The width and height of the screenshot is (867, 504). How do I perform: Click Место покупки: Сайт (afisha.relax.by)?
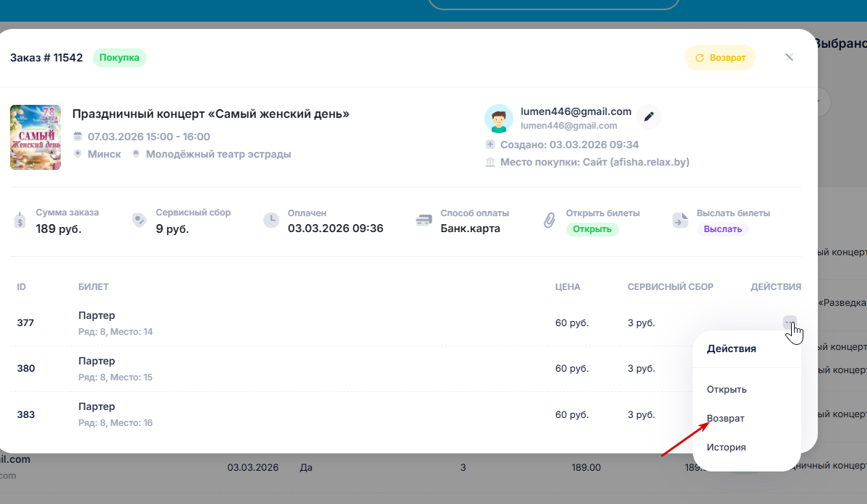[x=595, y=162]
